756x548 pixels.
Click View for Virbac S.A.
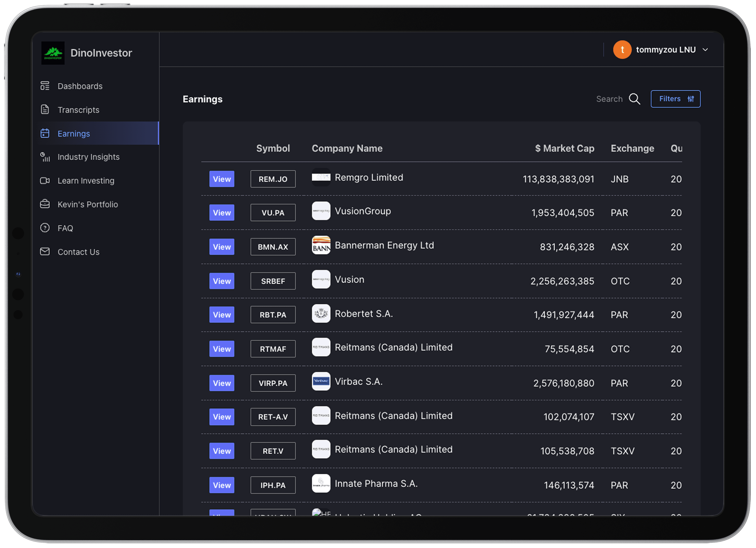pos(222,383)
